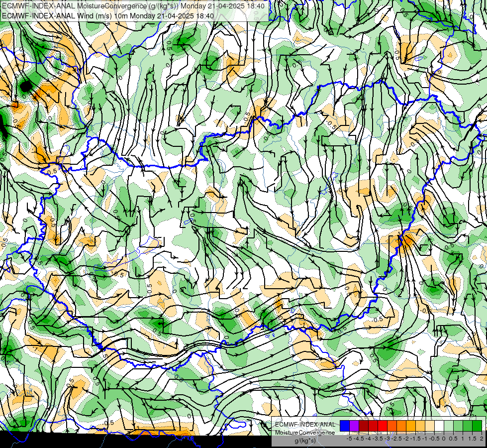Click the purple legend swatch
The image size is (487, 448).
[x=354, y=426]
